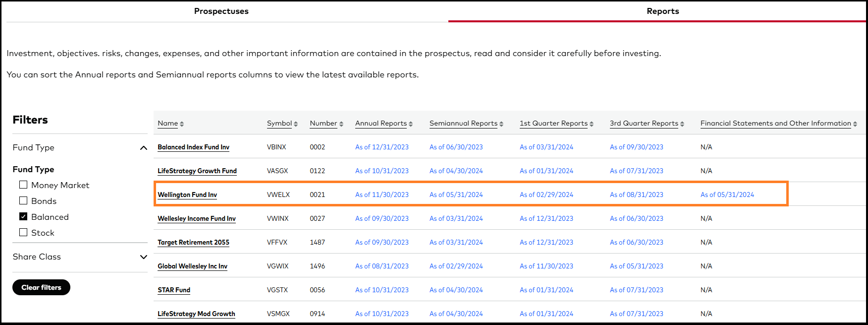This screenshot has width=868, height=325.
Task: Click the Clear filters button
Action: 41,287
